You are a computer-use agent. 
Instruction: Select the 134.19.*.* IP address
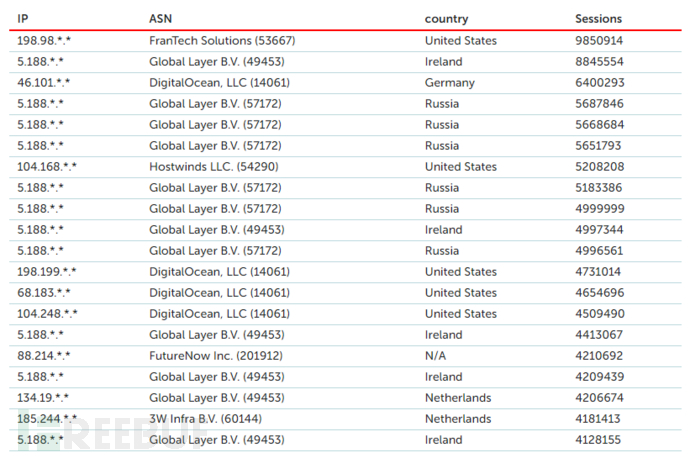(x=43, y=398)
